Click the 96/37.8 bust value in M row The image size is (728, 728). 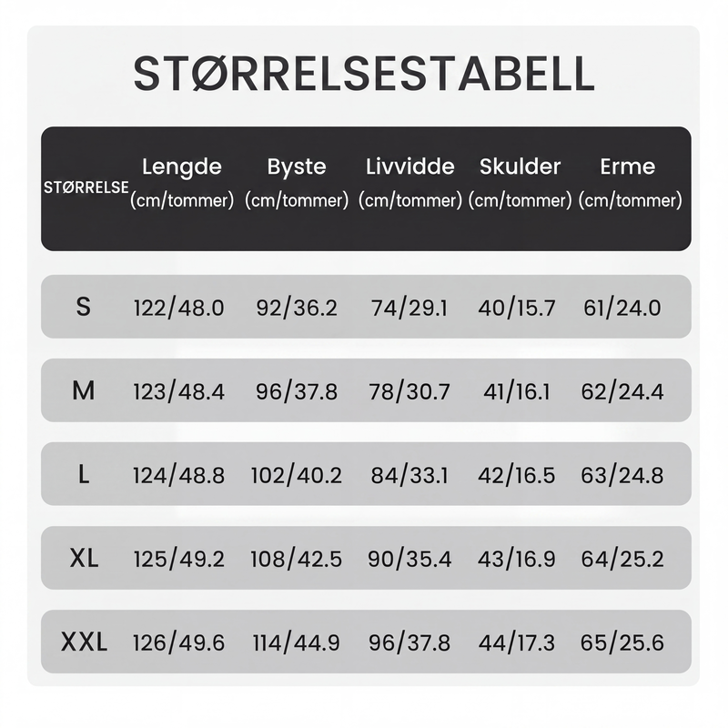pos(297,392)
